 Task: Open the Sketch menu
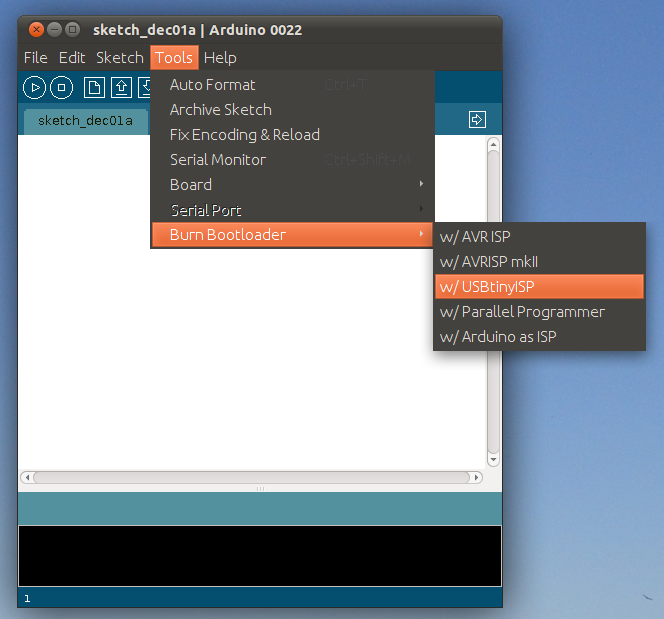click(120, 58)
